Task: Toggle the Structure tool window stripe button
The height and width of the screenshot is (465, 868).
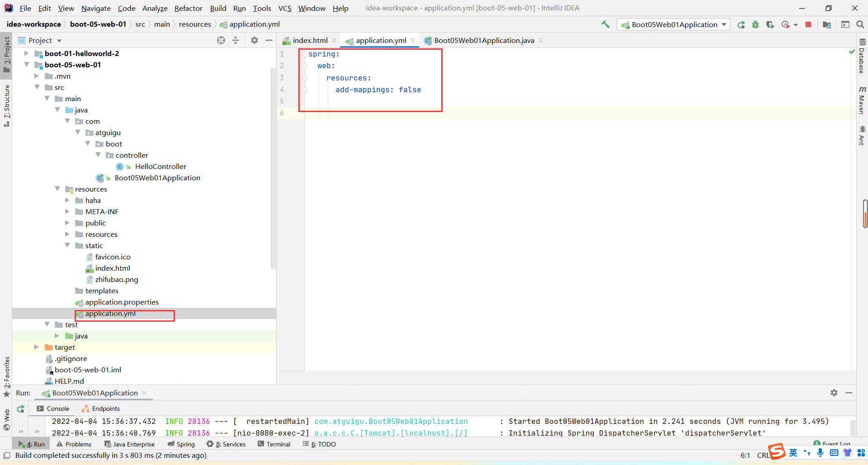Action: pyautogui.click(x=6, y=105)
